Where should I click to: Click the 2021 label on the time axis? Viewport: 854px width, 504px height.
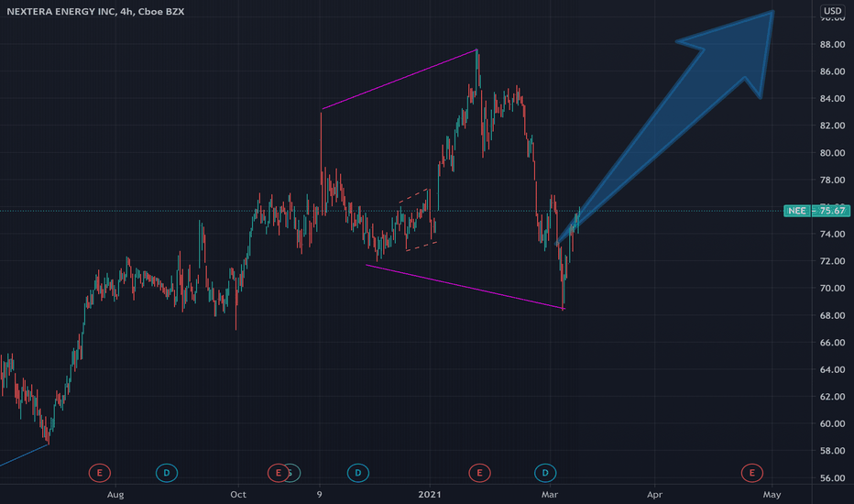[x=430, y=495]
